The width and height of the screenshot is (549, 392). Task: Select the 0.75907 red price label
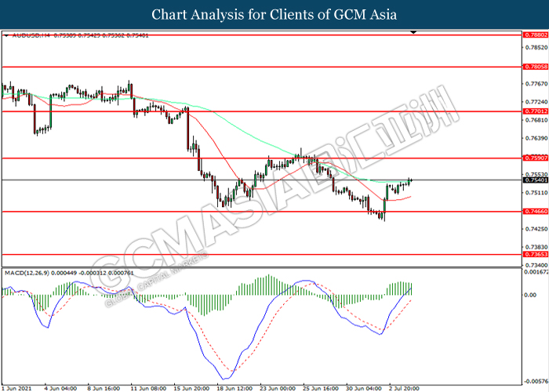(536, 158)
